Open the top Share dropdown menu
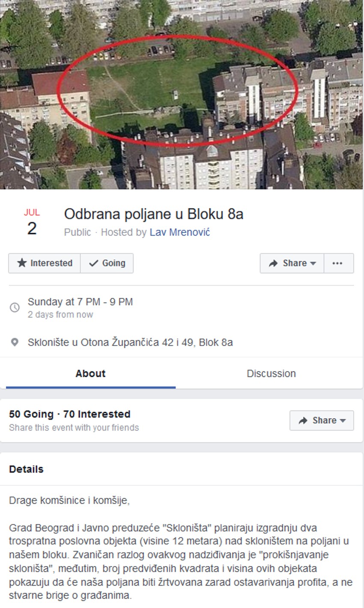The width and height of the screenshot is (364, 608). pyautogui.click(x=292, y=263)
